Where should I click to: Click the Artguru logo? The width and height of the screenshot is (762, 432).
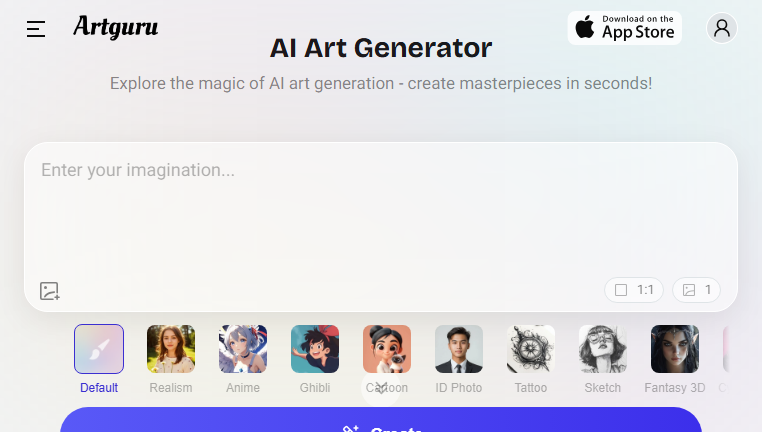[116, 27]
